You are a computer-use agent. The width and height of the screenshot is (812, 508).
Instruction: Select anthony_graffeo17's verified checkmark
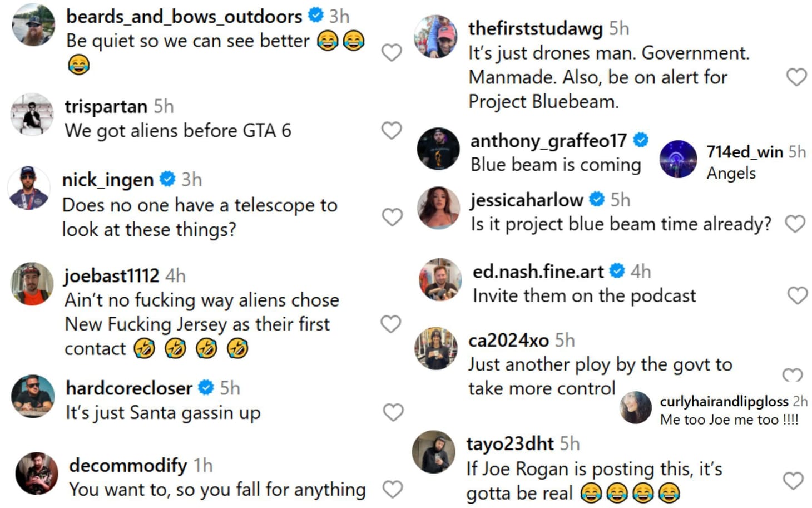(x=640, y=140)
